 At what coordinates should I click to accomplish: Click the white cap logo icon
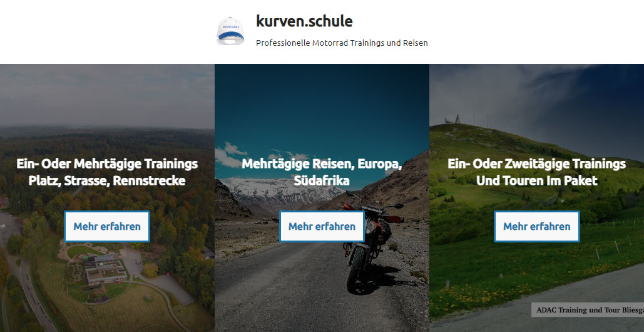[230, 31]
